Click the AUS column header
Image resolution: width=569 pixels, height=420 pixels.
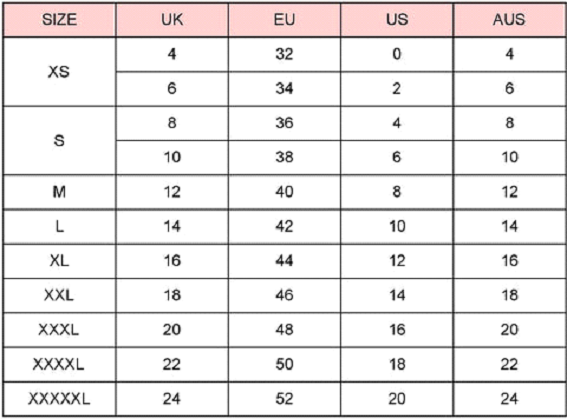(509, 20)
